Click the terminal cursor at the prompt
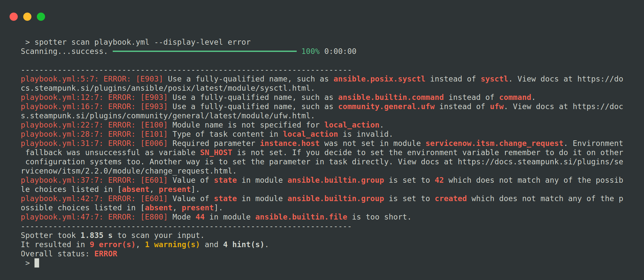Screen dimensions: 644x280 (37, 263)
